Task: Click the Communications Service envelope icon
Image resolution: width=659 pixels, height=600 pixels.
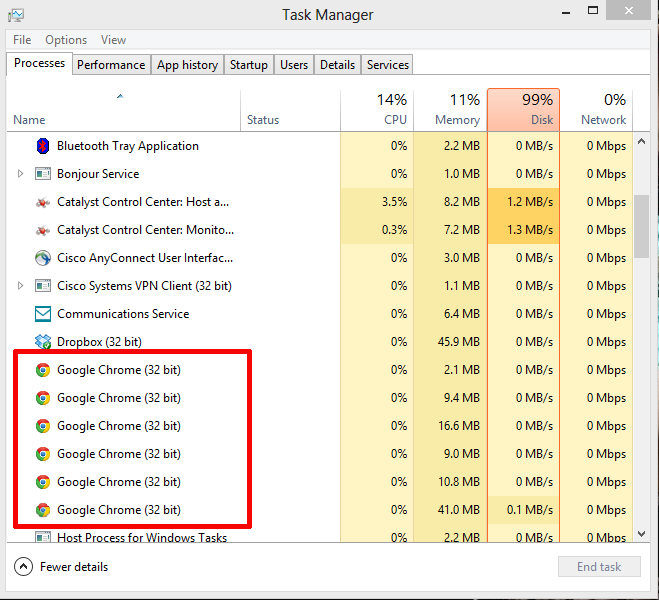Action: (x=43, y=314)
